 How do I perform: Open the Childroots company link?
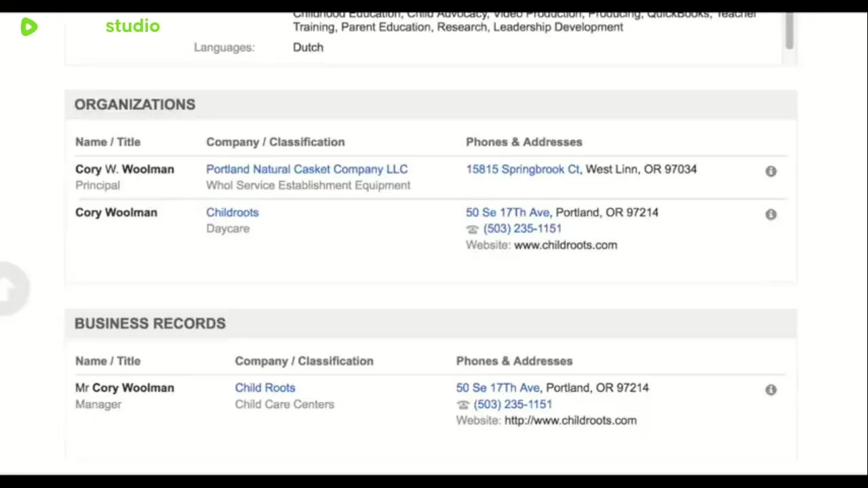point(232,213)
